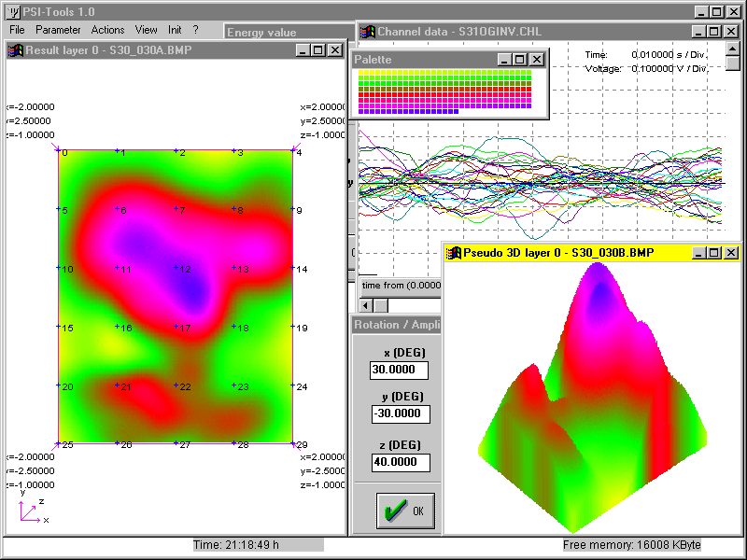Open the Result layer 0 window control icon
The width and height of the screenshot is (747, 560).
16,49
